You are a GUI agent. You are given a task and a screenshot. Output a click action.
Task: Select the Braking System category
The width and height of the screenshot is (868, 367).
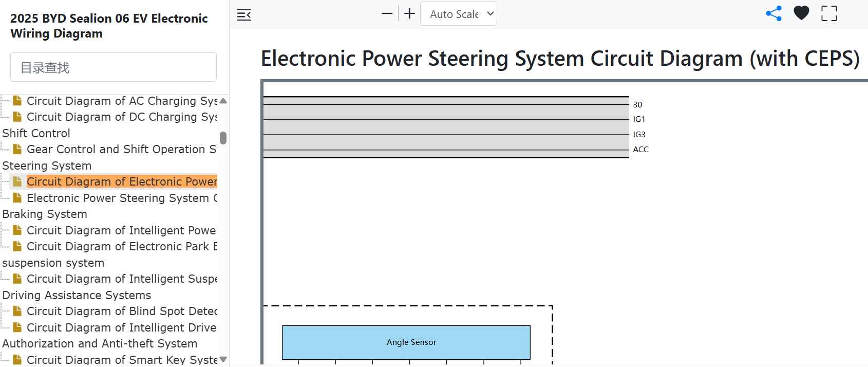pyautogui.click(x=45, y=214)
